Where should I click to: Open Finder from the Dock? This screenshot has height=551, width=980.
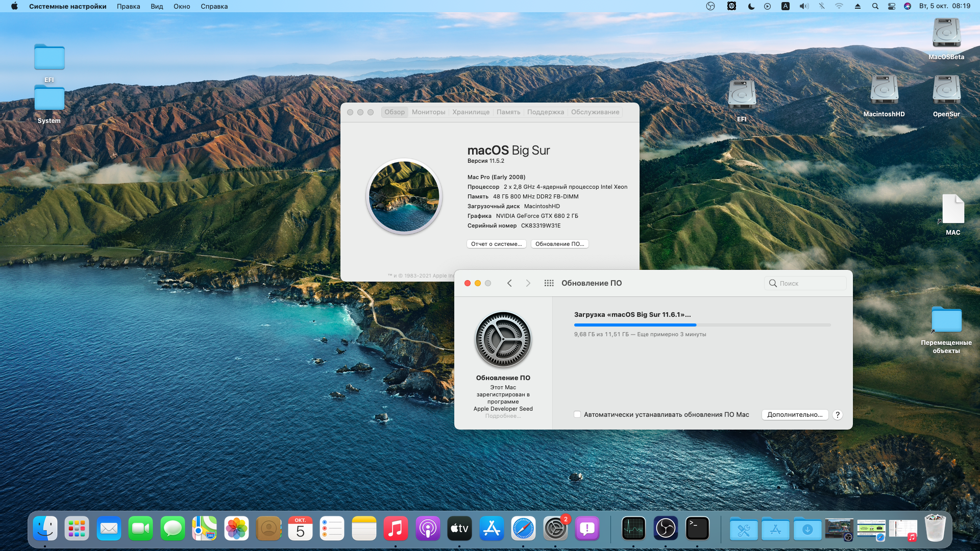(x=45, y=528)
